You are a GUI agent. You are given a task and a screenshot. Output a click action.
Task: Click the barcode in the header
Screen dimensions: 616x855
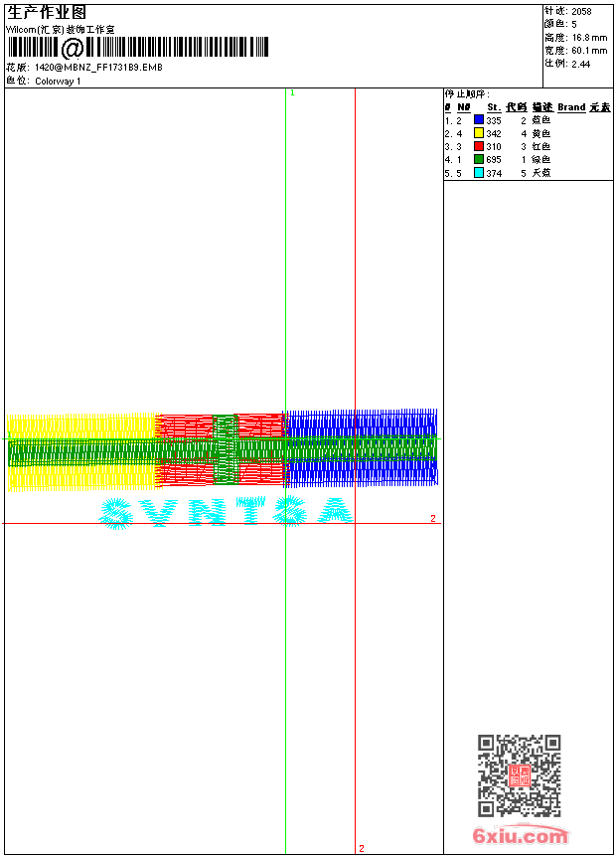click(x=137, y=48)
